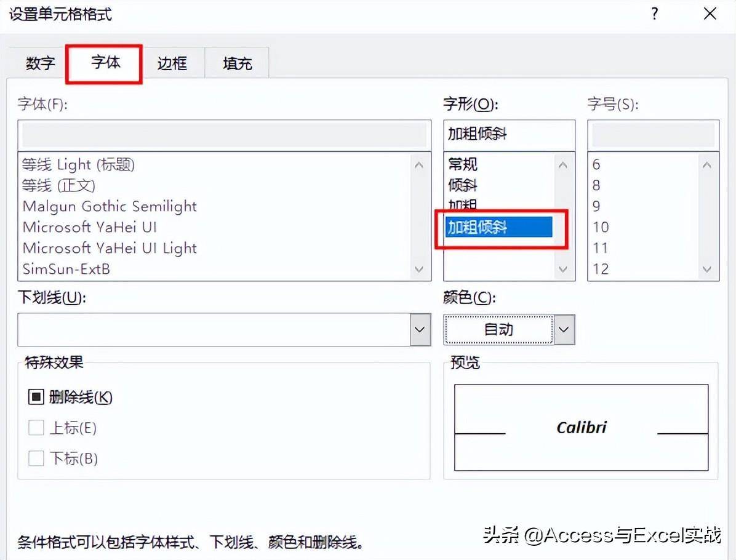The width and height of the screenshot is (736, 560).
Task: Select the font Malgun Gothic Semilight
Action: 110,206
